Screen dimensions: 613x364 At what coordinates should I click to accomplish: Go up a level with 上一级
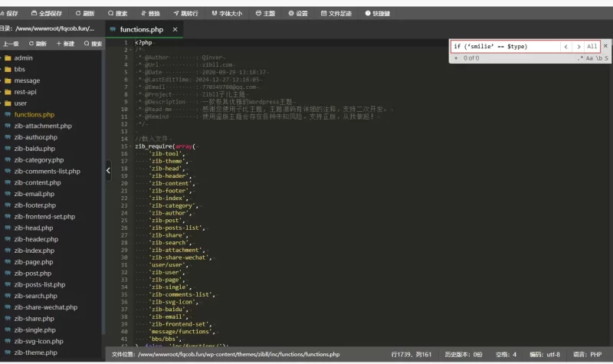(11, 44)
